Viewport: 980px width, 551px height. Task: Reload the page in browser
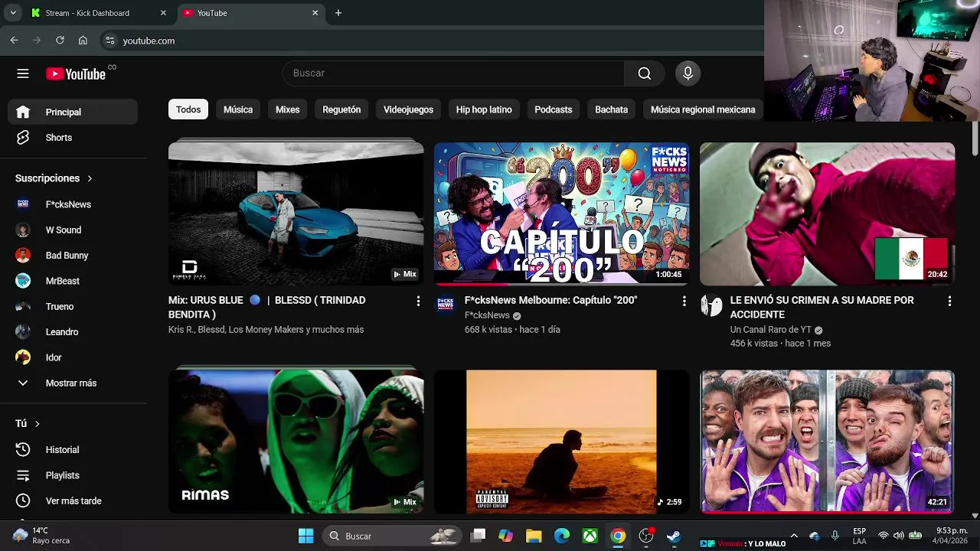pyautogui.click(x=60, y=41)
